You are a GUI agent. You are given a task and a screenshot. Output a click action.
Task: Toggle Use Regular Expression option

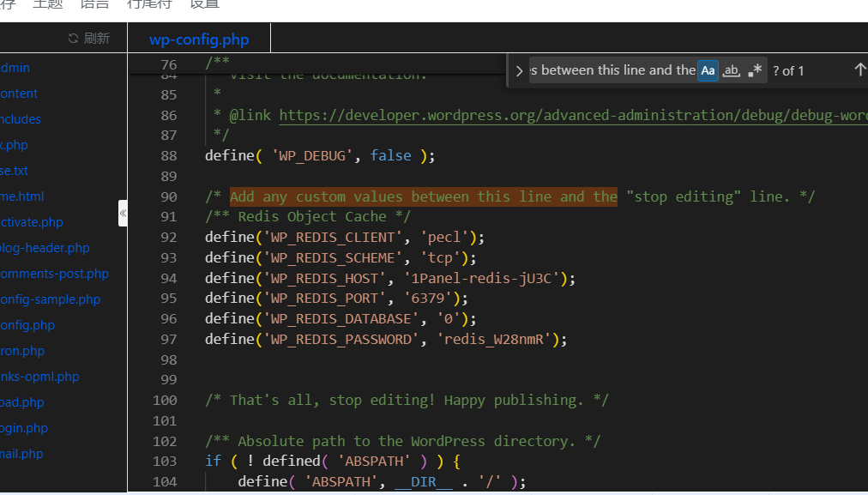pos(755,71)
